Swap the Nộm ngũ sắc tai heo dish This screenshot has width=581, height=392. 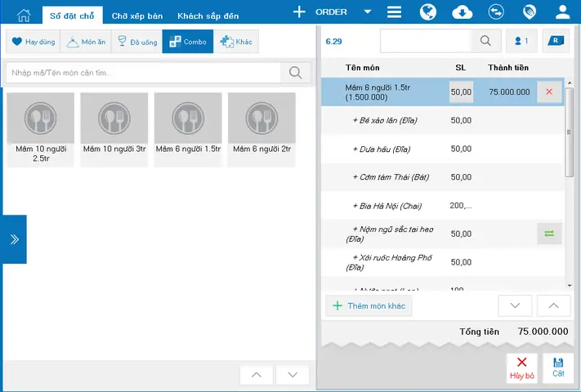pyautogui.click(x=549, y=234)
